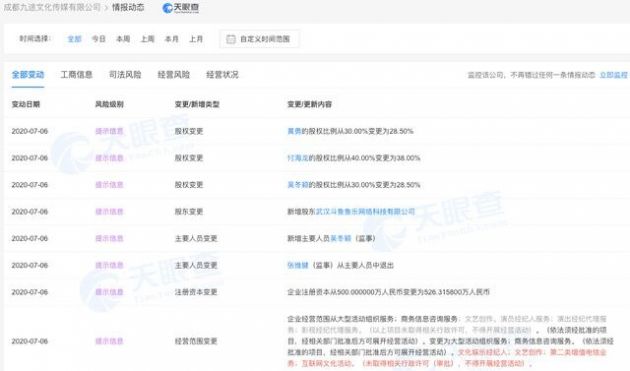
Task: Open the 自定义时间范围 date picker
Action: (259, 39)
